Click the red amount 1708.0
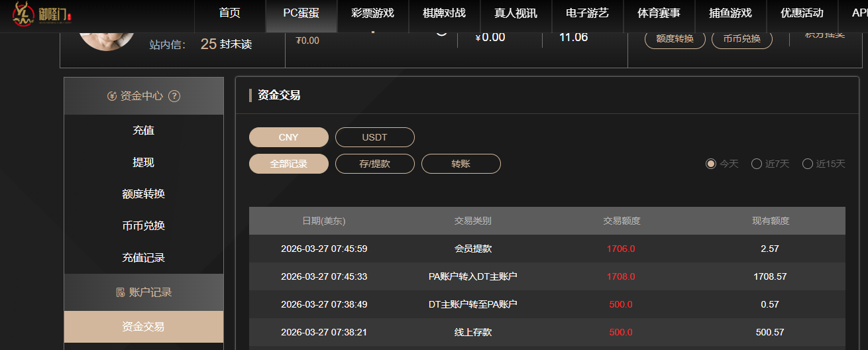The height and width of the screenshot is (350, 868). click(x=621, y=277)
